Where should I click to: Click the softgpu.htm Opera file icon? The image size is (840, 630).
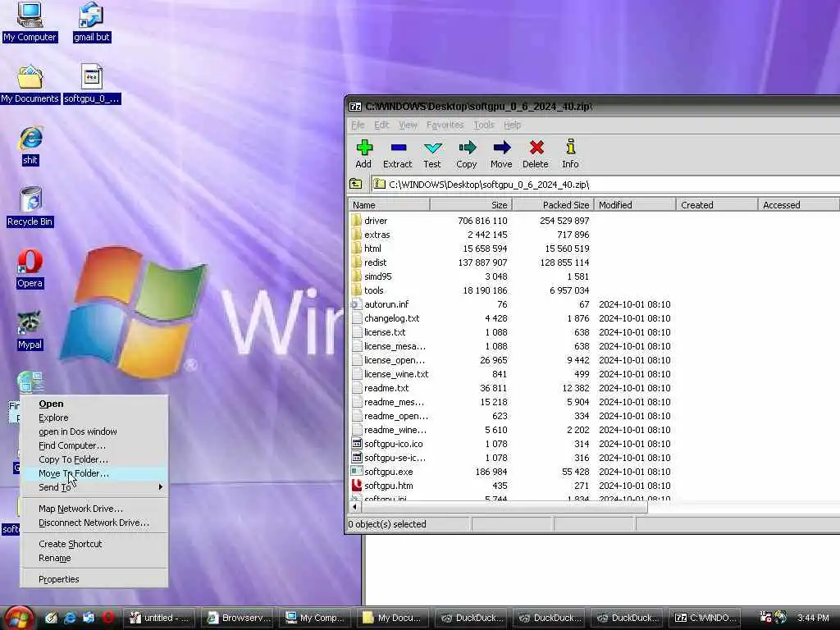(x=356, y=486)
